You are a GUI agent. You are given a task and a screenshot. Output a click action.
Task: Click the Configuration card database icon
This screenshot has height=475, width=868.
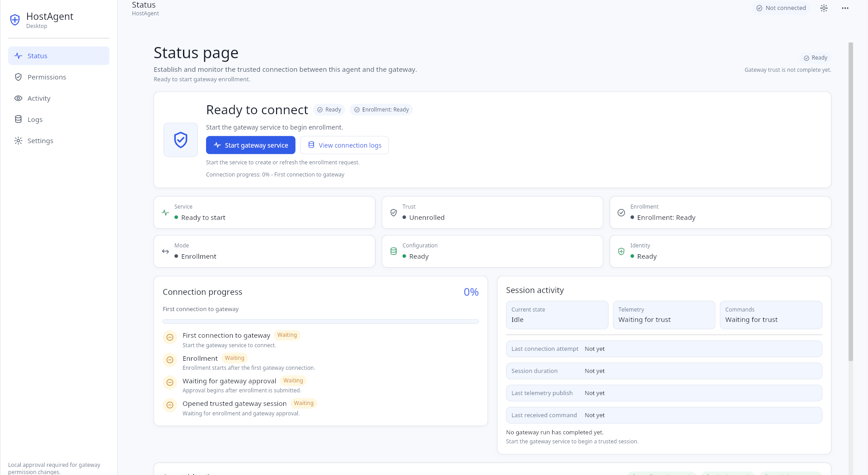[394, 251]
